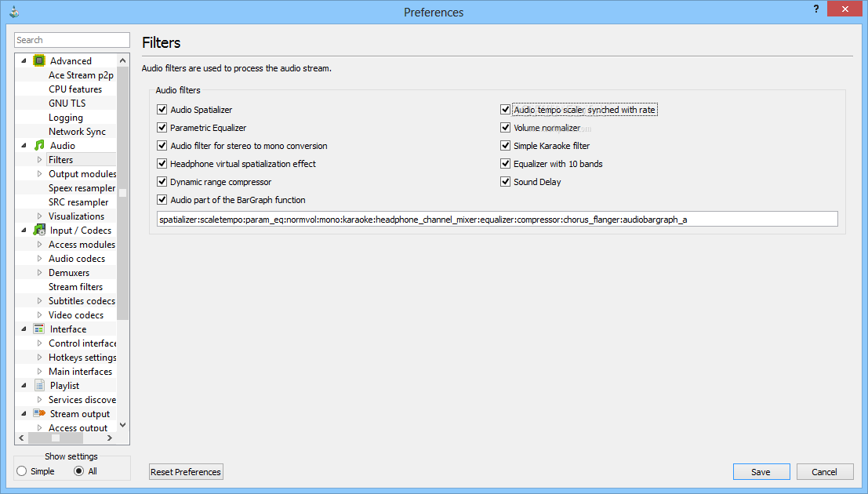Click the Save button
Image resolution: width=868 pixels, height=494 pixels.
click(x=761, y=472)
